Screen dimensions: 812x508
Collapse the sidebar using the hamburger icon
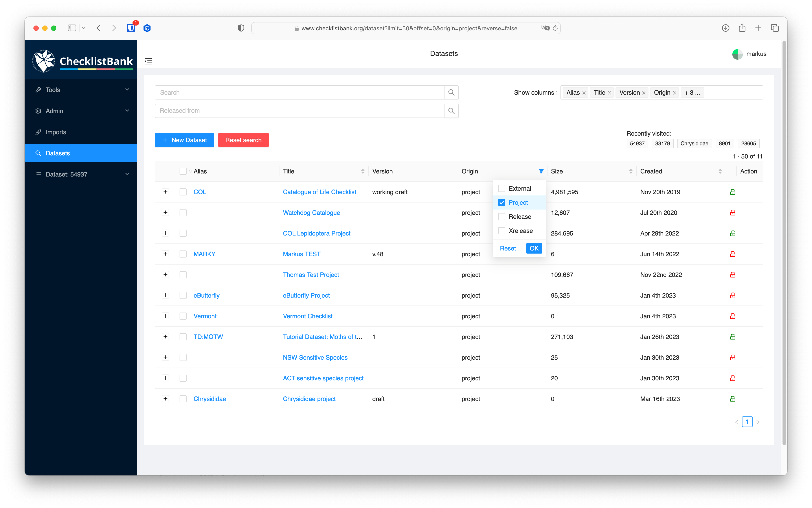(x=148, y=61)
